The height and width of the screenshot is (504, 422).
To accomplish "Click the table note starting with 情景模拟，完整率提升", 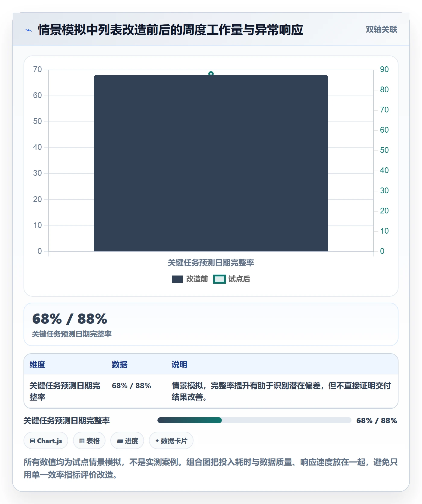I will 281,391.
